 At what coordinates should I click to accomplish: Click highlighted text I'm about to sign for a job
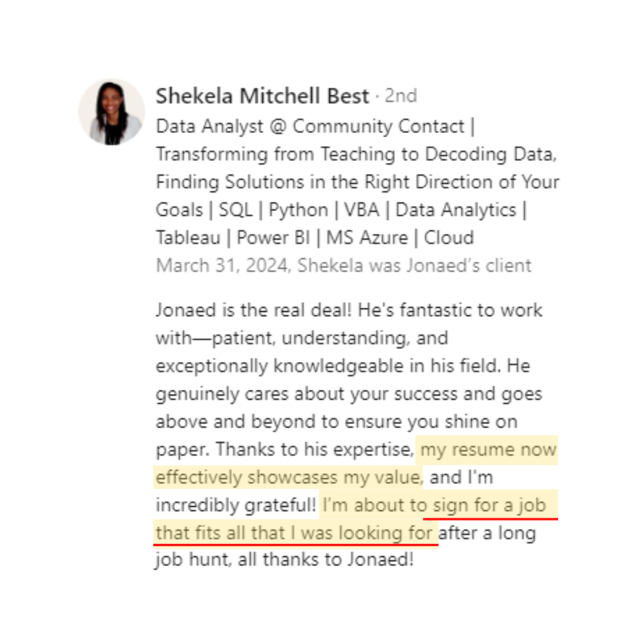tap(434, 505)
